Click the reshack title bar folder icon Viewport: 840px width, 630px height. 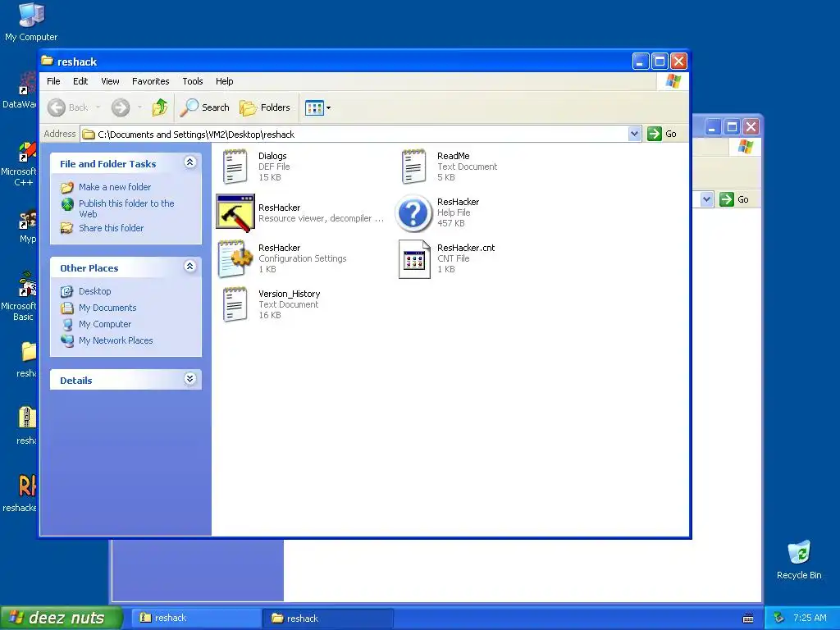coord(47,61)
